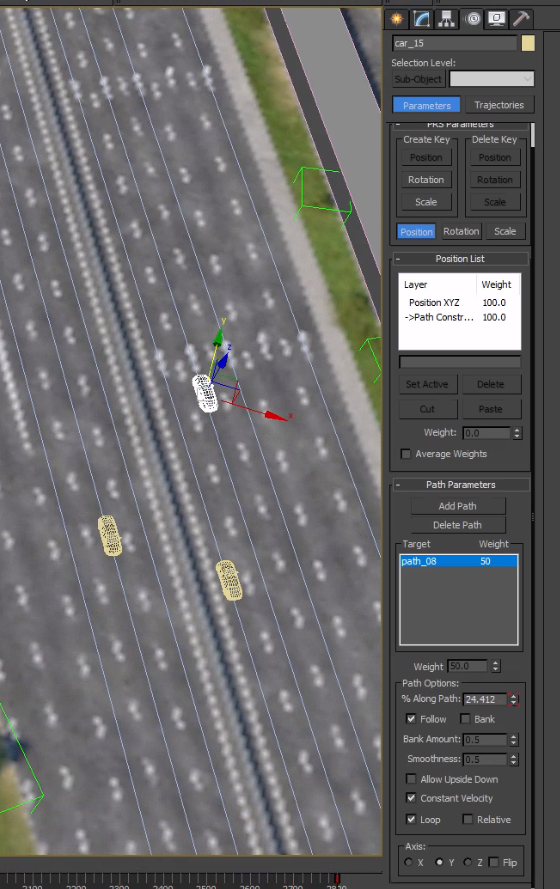Collapse the Position List rollout
The image size is (560, 889).
pos(398,259)
